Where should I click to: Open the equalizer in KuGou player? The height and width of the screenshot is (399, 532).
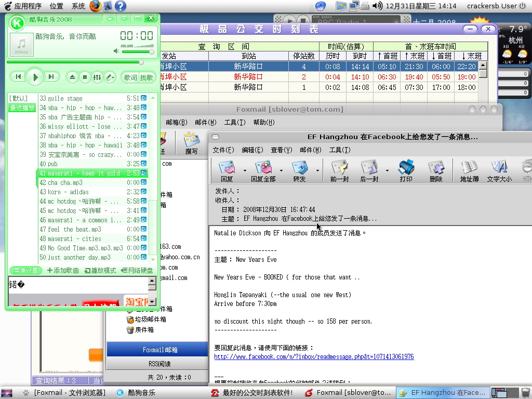tap(97, 77)
